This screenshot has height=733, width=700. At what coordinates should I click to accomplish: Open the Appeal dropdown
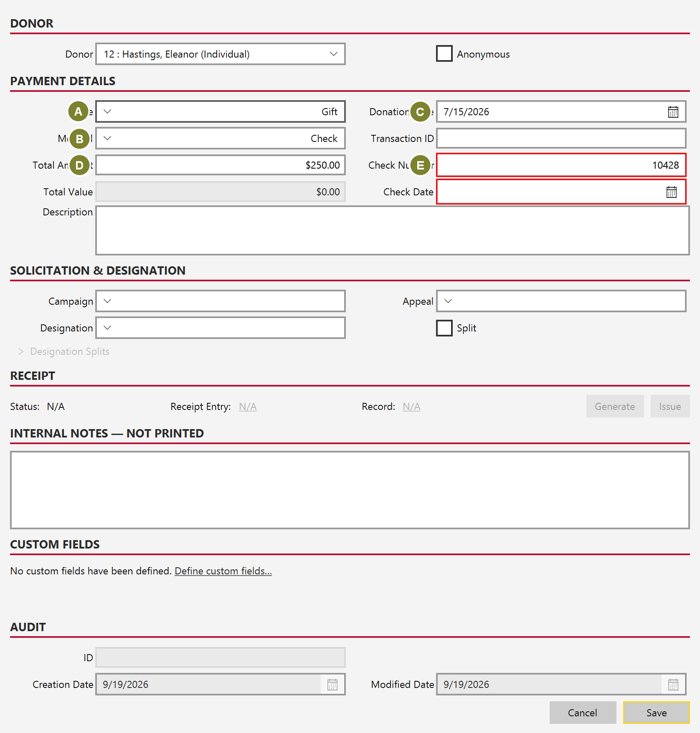tap(561, 301)
